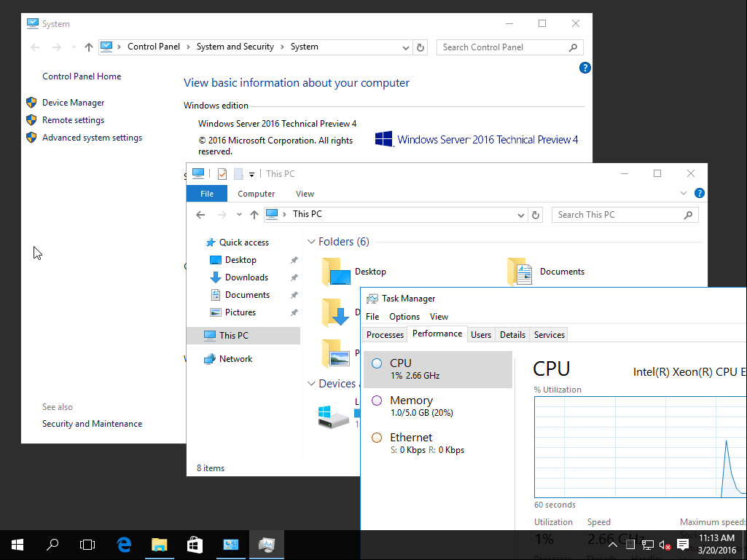Viewport: 747px width, 560px height.
Task: Switch to the Processes tab
Action: (x=385, y=335)
